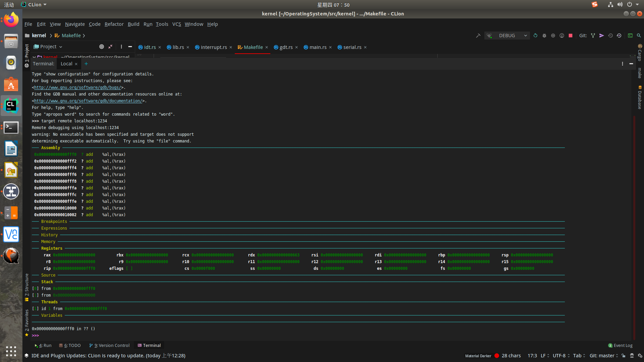Switch to the main.rs editor tab
This screenshot has height=362, width=644.
coord(317,47)
